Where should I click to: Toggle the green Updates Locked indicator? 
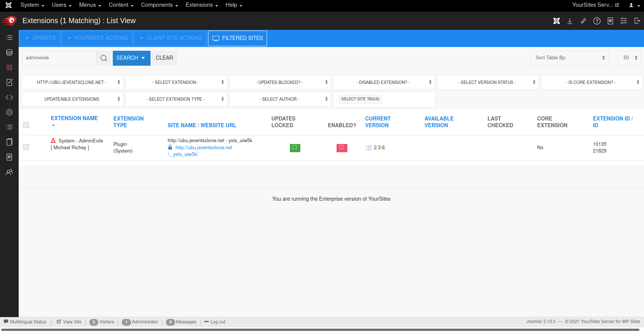pyautogui.click(x=295, y=148)
